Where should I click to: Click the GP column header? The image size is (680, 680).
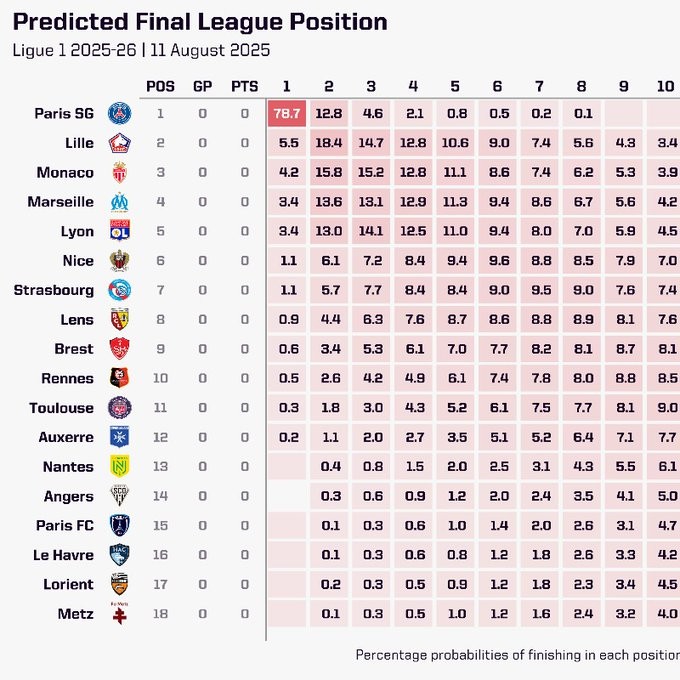[203, 86]
